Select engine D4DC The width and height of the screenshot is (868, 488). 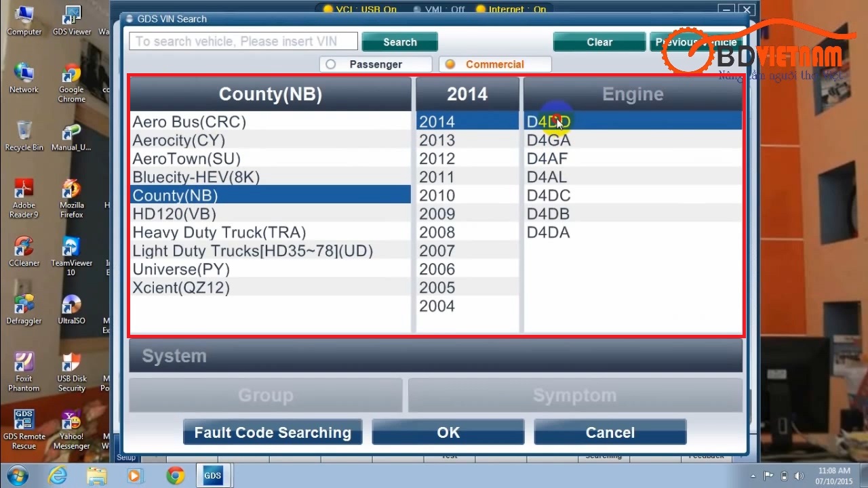[633, 195]
